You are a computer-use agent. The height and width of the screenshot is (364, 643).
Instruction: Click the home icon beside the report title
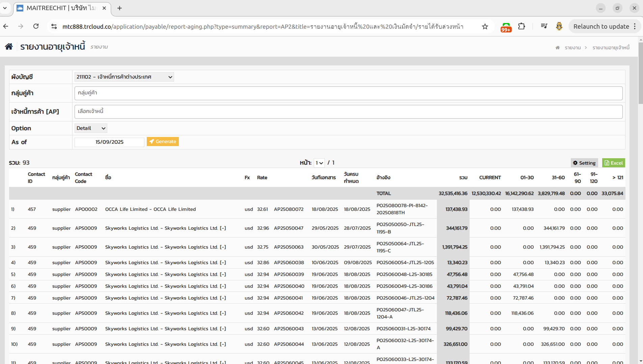(x=9, y=47)
